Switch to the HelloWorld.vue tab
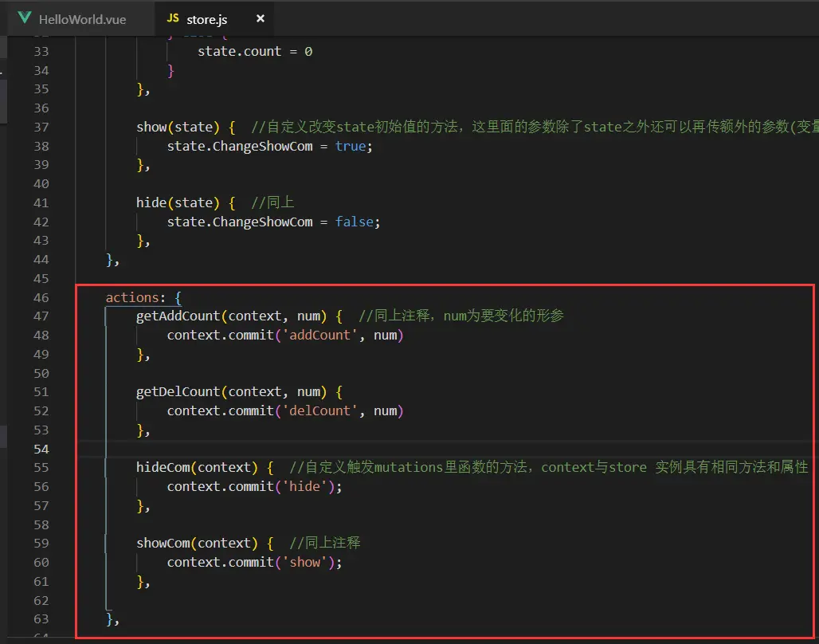This screenshot has height=644, width=819. 81,19
